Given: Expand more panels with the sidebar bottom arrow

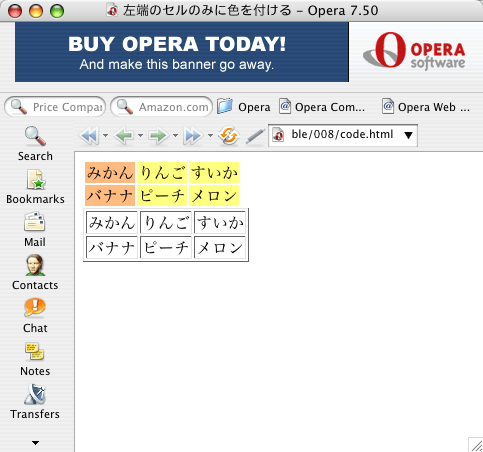Looking at the screenshot, I should pyautogui.click(x=35, y=443).
